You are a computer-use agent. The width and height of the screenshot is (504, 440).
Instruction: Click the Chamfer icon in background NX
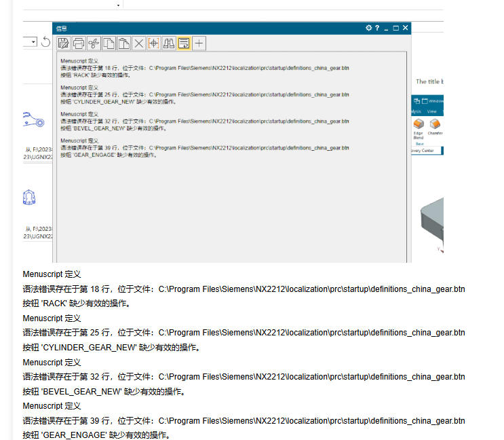(x=435, y=127)
